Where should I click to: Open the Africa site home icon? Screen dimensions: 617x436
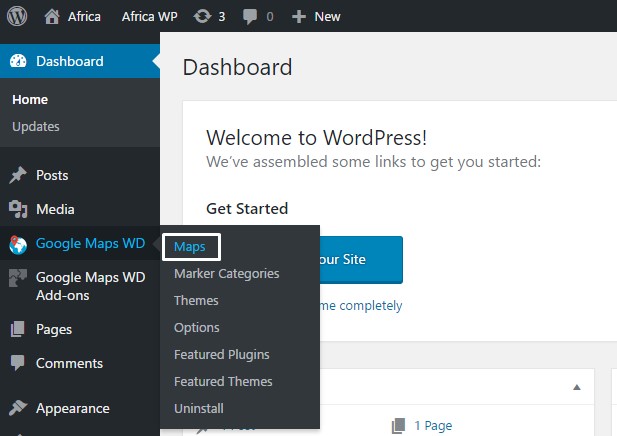(52, 16)
